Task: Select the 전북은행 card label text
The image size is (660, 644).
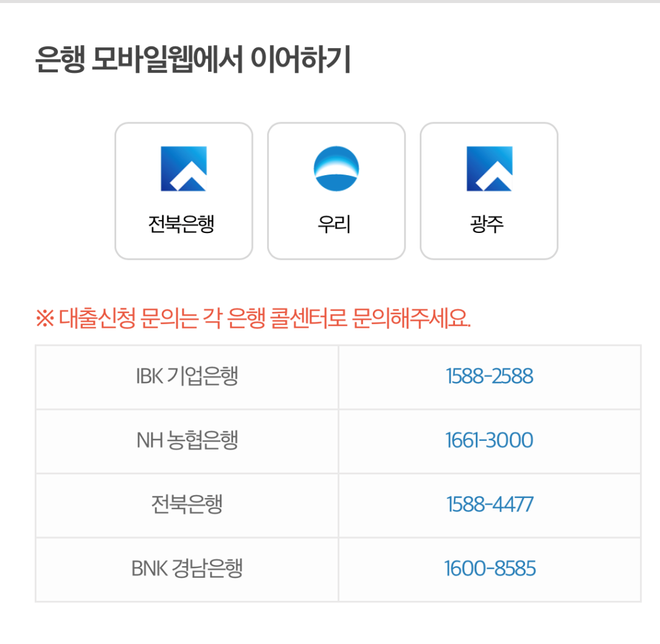Action: point(181,225)
